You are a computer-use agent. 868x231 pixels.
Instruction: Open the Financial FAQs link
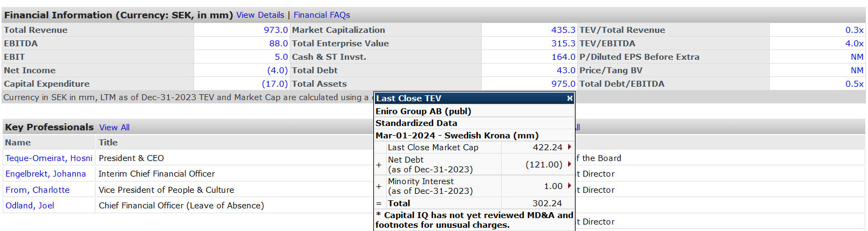click(x=322, y=15)
